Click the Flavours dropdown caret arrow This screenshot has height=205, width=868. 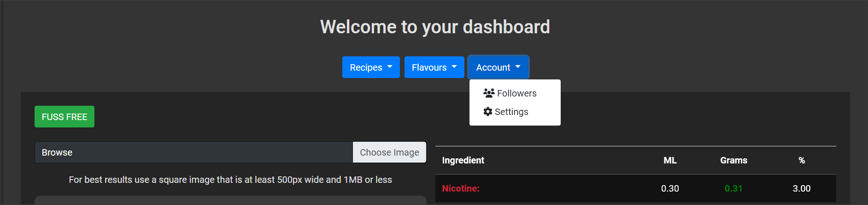454,67
